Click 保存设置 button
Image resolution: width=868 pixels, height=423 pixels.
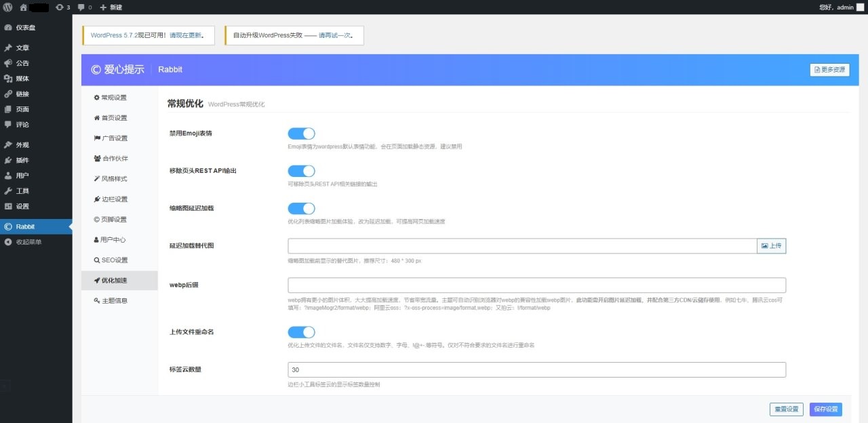(x=826, y=409)
